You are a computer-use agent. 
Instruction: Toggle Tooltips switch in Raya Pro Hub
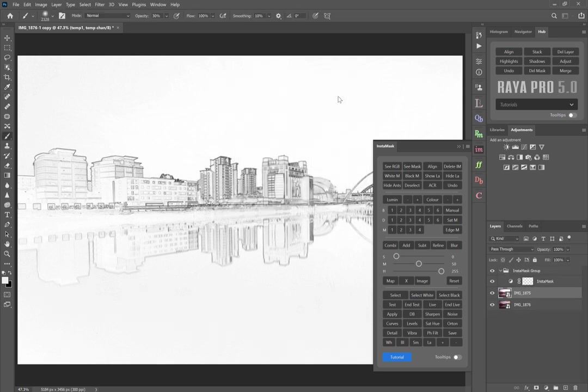click(x=572, y=115)
